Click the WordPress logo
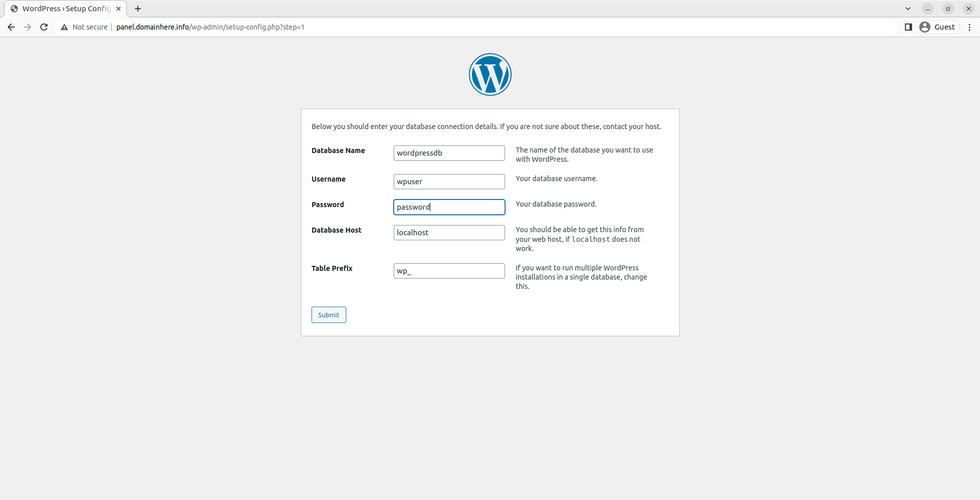This screenshot has height=500, width=980. [490, 74]
